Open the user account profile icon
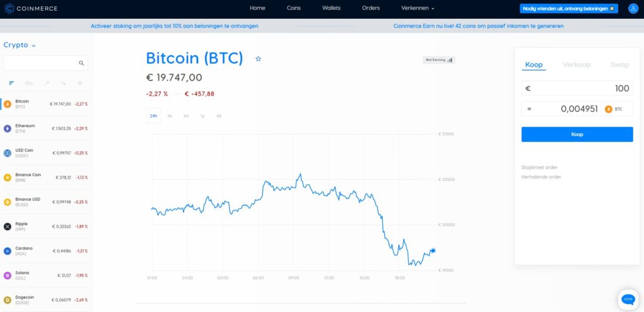 tap(632, 8)
